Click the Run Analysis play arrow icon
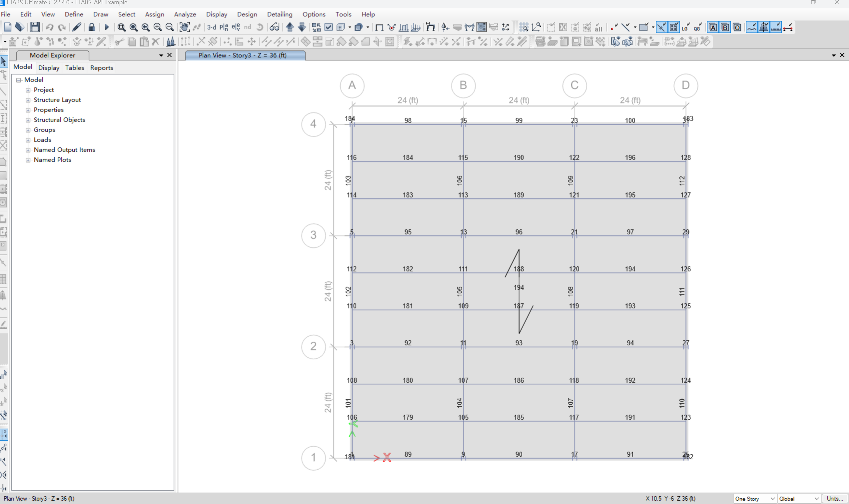The image size is (849, 504). pos(107,27)
